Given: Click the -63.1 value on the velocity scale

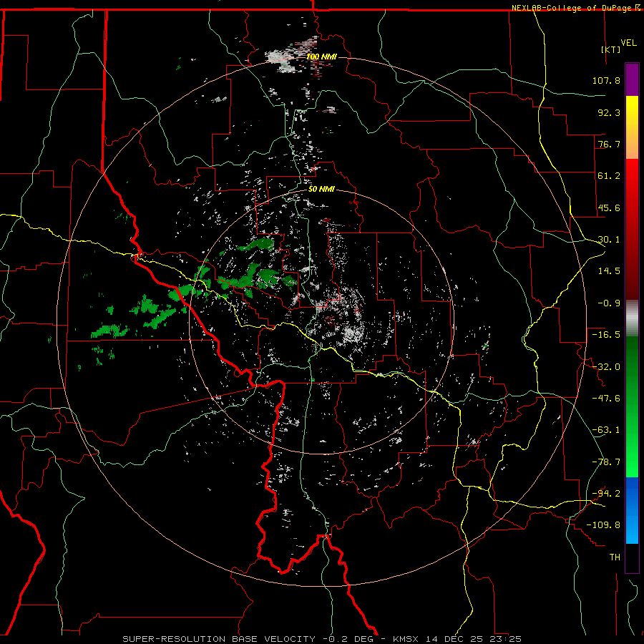Looking at the screenshot, I should tap(606, 430).
